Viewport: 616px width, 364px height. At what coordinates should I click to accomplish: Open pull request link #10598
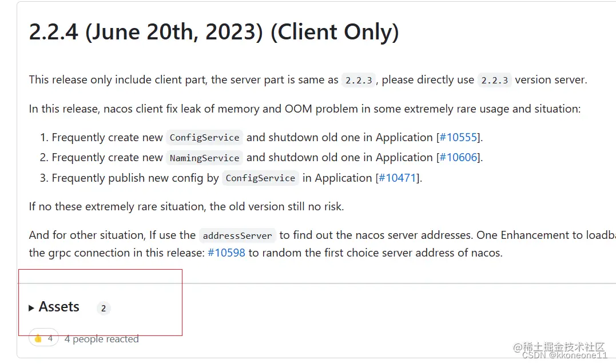tap(226, 253)
